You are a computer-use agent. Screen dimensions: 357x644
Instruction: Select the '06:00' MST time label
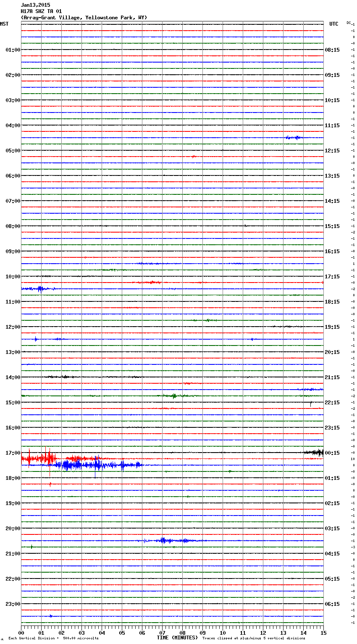(13, 176)
